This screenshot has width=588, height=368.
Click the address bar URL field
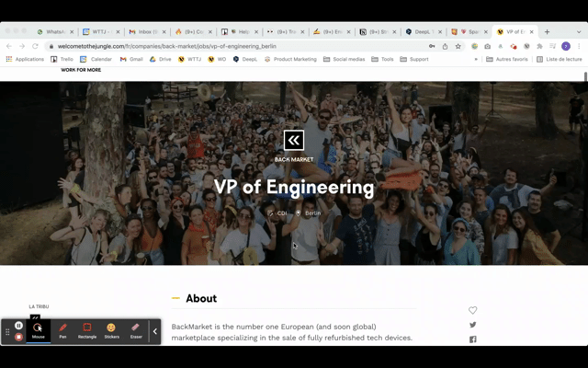pyautogui.click(x=230, y=46)
